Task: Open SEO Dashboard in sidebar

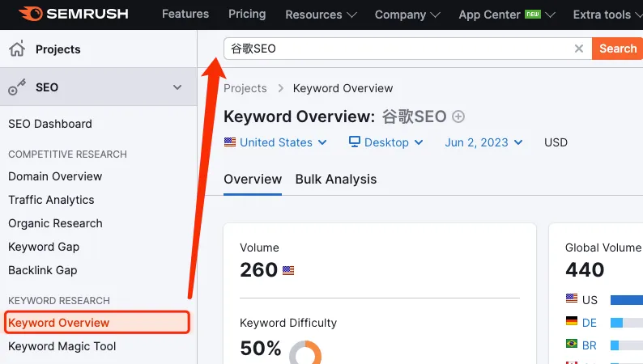Action: (x=50, y=124)
